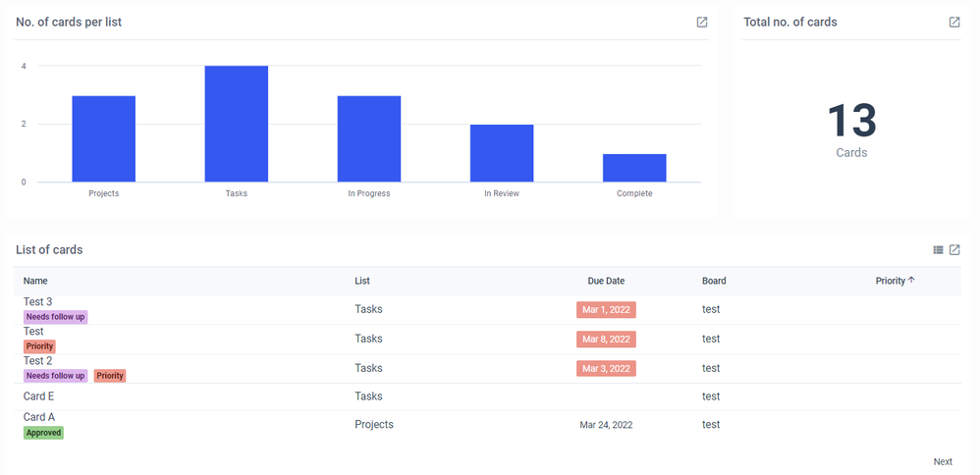The width and height of the screenshot is (980, 475).
Task: Open the Card E row name
Action: click(38, 396)
